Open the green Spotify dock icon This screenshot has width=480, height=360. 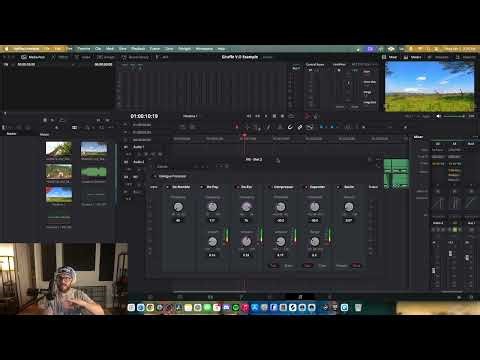click(236, 308)
